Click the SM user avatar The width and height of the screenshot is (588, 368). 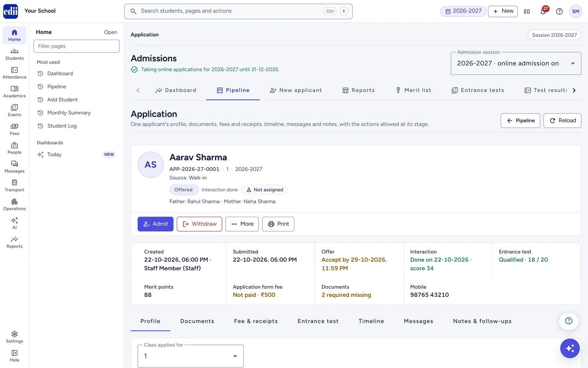[x=576, y=11]
